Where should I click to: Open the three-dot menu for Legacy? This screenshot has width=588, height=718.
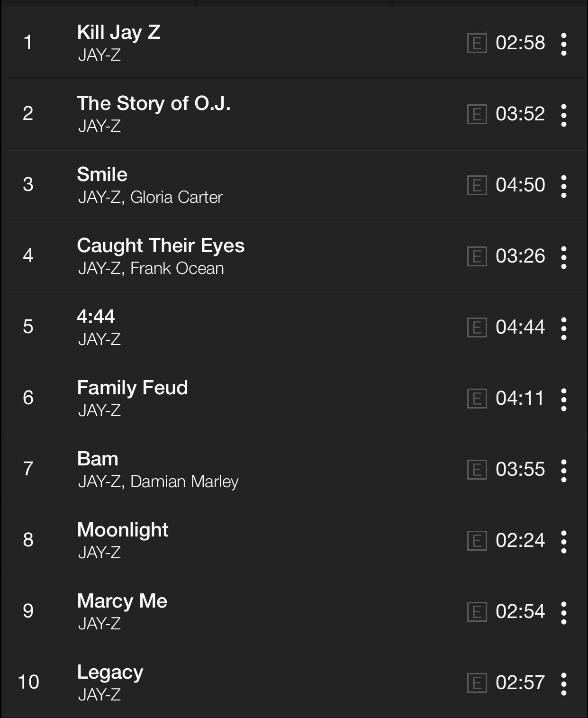(x=563, y=684)
